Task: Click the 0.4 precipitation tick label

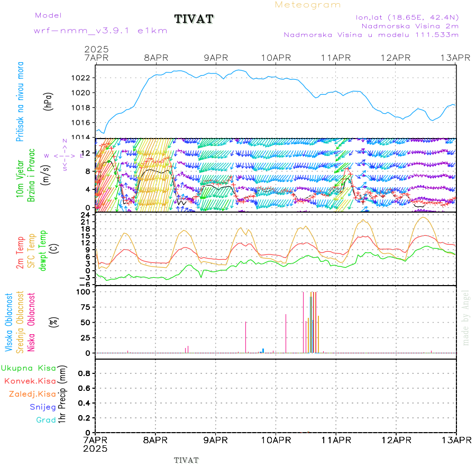Action: coord(84,403)
